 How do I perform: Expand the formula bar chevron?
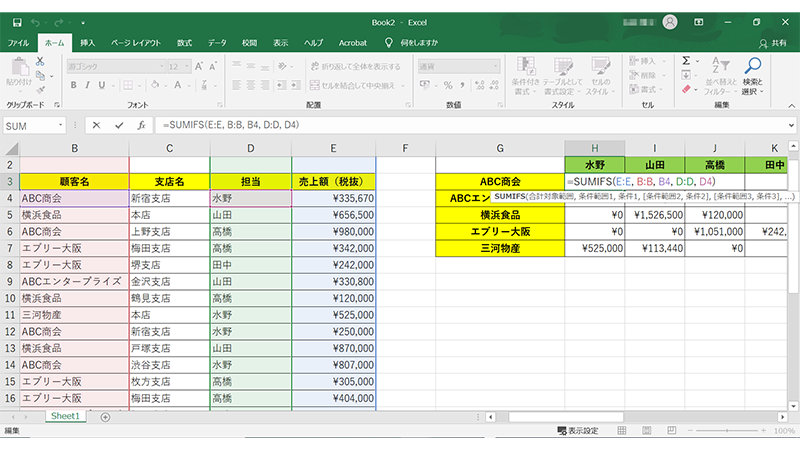[x=791, y=125]
